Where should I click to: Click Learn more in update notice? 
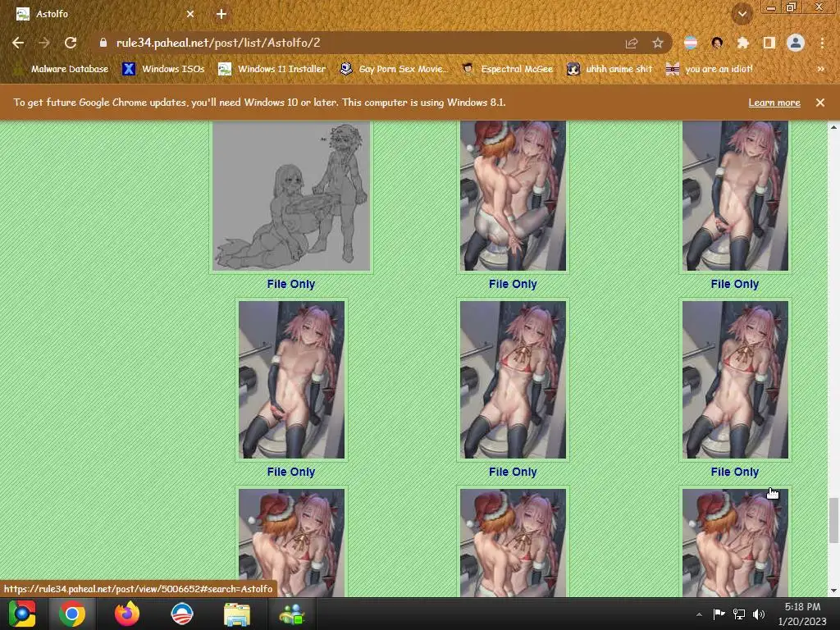pyautogui.click(x=774, y=103)
